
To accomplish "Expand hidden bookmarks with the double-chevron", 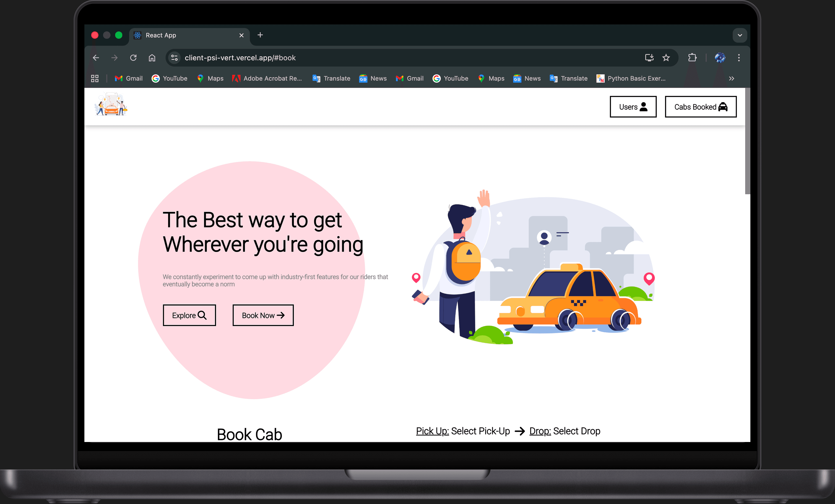I will click(x=732, y=78).
